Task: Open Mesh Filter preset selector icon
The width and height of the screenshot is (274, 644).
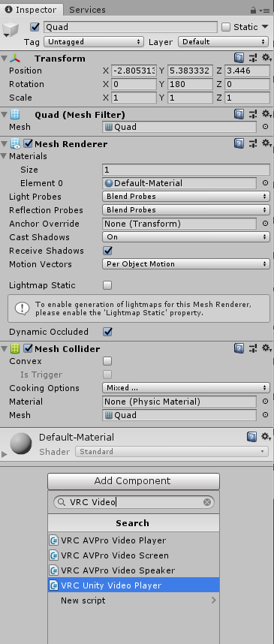Action: (253, 114)
